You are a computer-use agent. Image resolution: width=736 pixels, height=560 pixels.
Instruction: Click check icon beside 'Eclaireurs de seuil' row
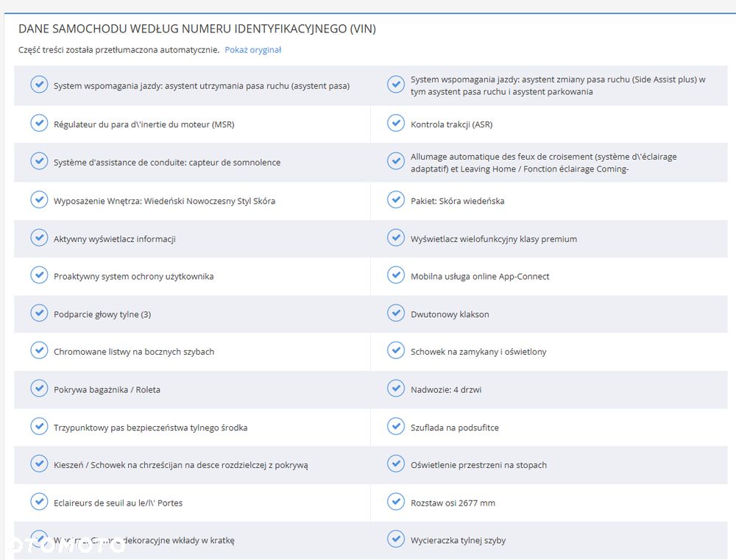pyautogui.click(x=40, y=503)
